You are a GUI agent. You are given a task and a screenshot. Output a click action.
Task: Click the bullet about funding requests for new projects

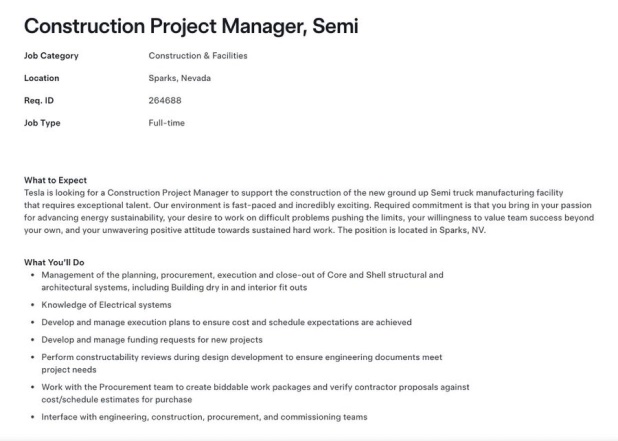[x=152, y=340]
